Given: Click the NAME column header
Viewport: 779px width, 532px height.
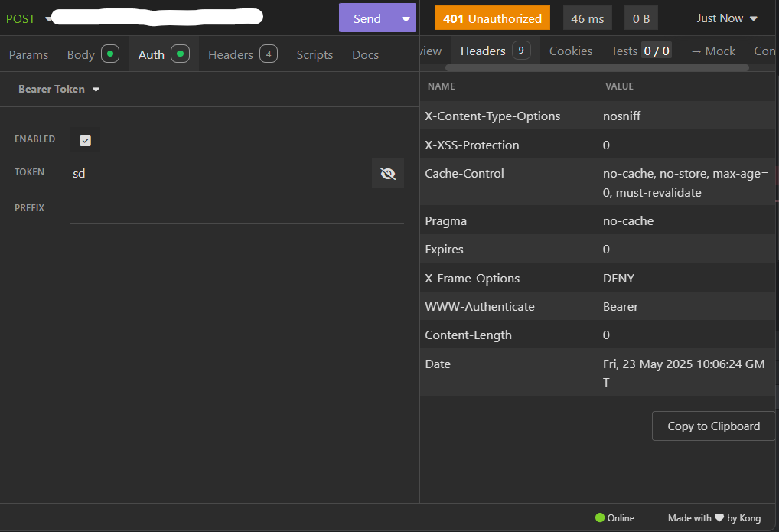Looking at the screenshot, I should click(442, 86).
